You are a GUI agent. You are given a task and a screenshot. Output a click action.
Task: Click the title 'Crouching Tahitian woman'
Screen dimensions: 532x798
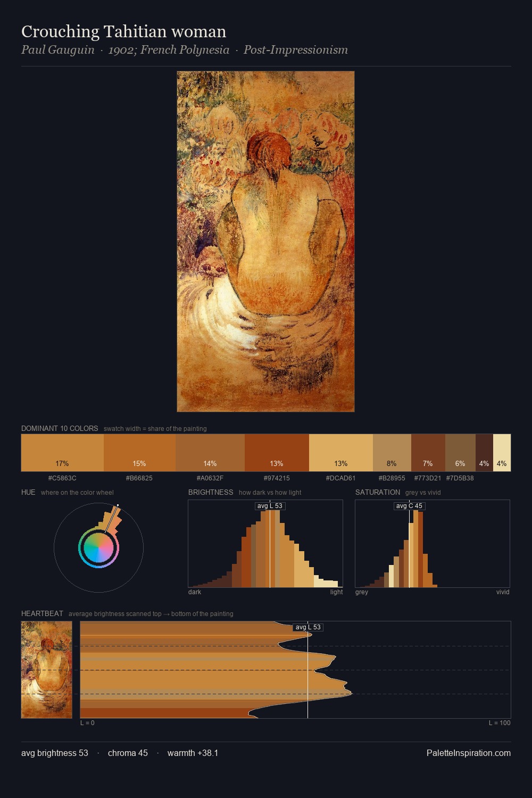[123, 31]
